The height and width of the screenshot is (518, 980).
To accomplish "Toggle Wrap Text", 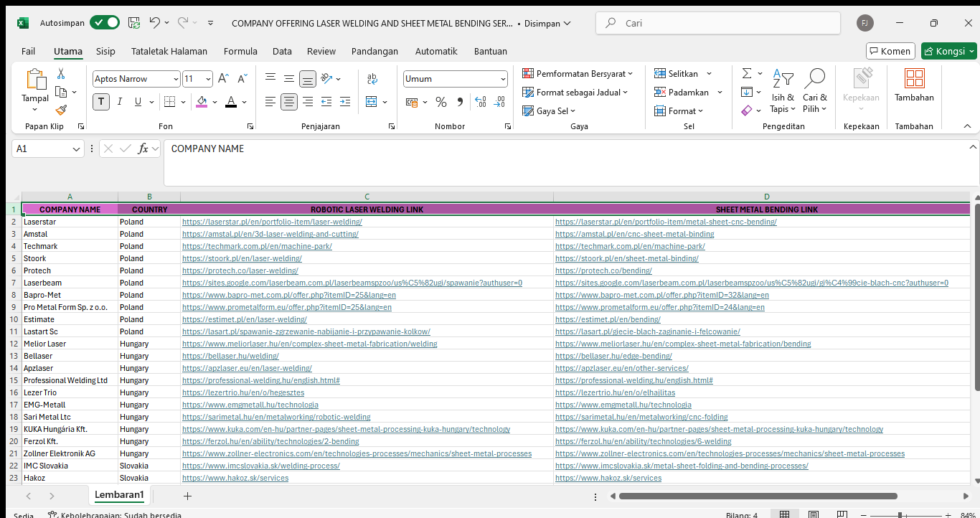I will [372, 79].
